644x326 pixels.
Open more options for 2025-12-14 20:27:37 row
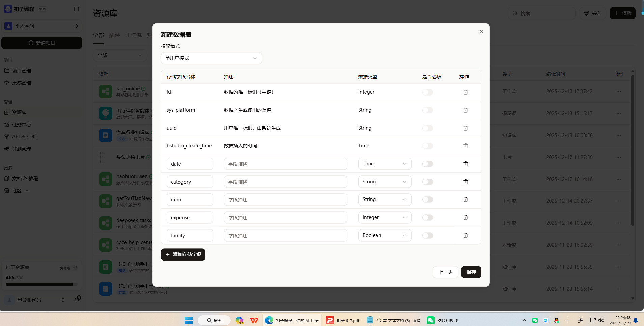click(619, 201)
